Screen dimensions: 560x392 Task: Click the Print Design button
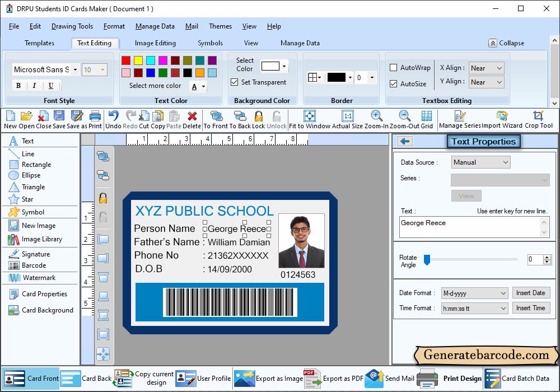tap(450, 379)
